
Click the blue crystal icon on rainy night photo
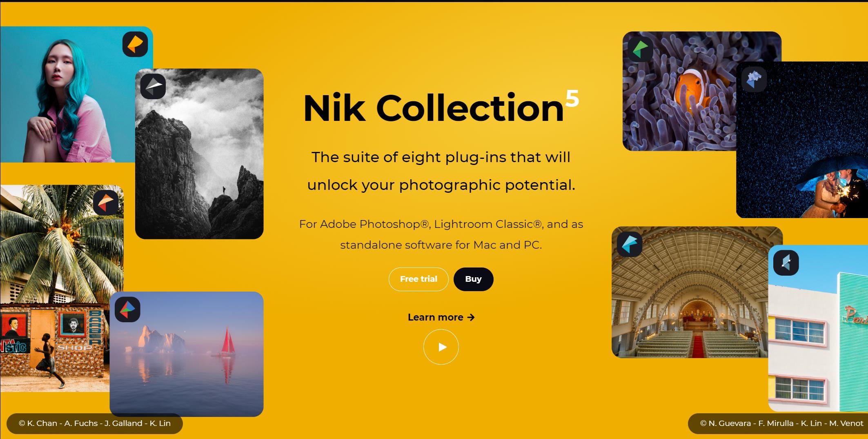754,79
